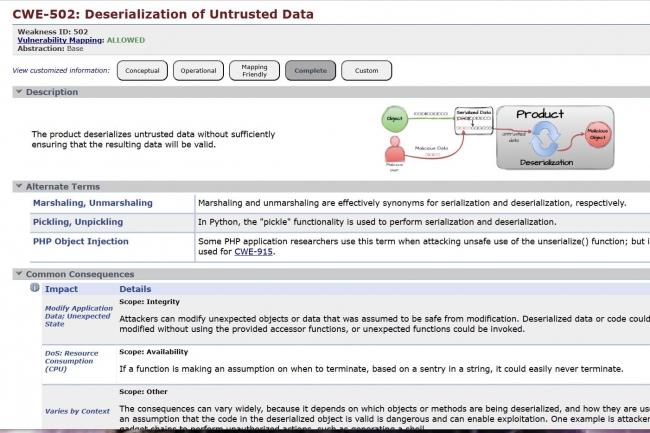Click the CWE-502 page title
Viewport: 650px width, 433px height.
pos(163,14)
